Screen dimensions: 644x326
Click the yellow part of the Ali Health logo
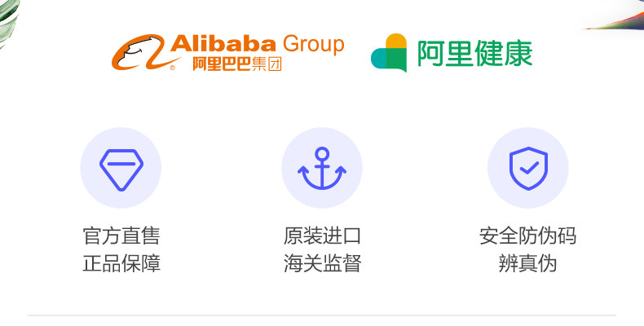click(395, 42)
